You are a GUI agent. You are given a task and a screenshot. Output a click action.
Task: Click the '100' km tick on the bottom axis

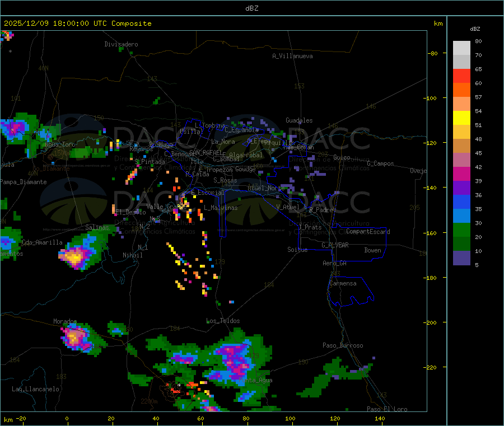point(290,418)
